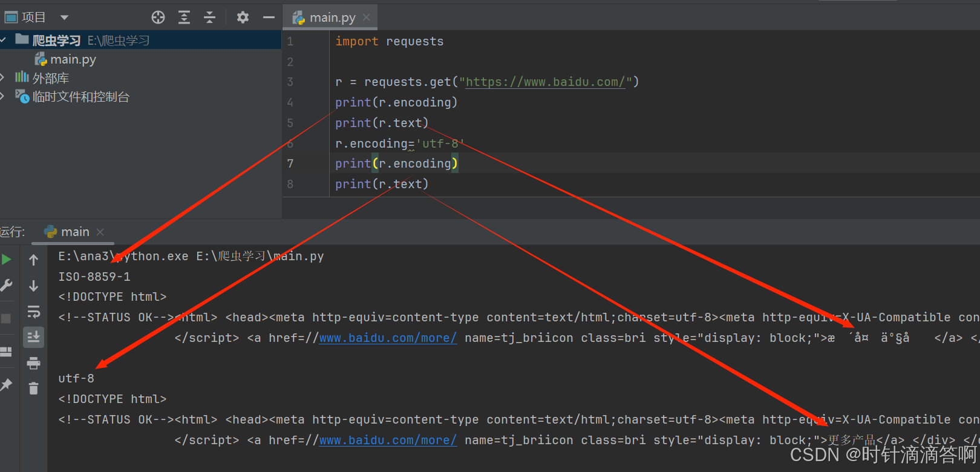Close the main.py editor tab
The height and width of the screenshot is (472, 980).
click(366, 18)
